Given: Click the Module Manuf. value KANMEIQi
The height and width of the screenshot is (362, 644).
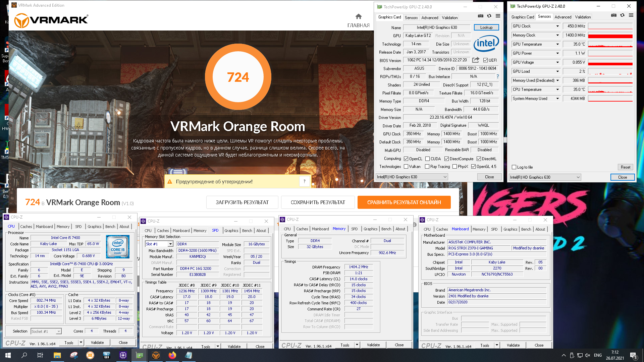Looking at the screenshot, I should pos(198,256).
